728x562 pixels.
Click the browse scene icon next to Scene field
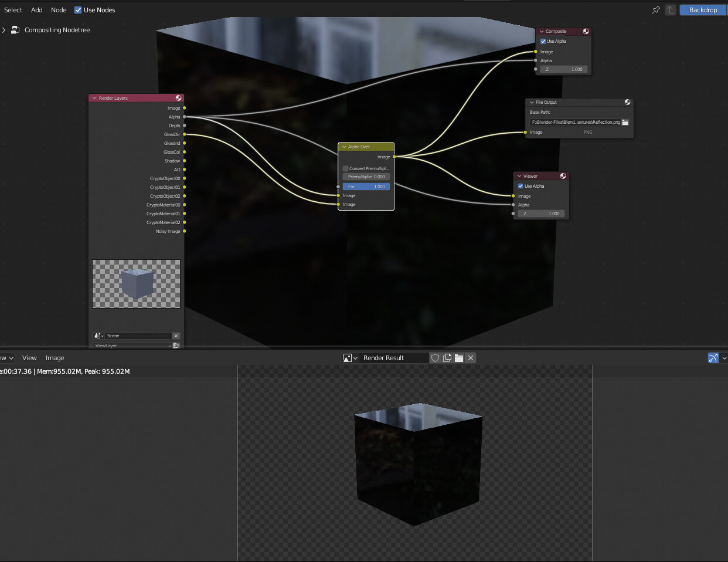click(98, 335)
